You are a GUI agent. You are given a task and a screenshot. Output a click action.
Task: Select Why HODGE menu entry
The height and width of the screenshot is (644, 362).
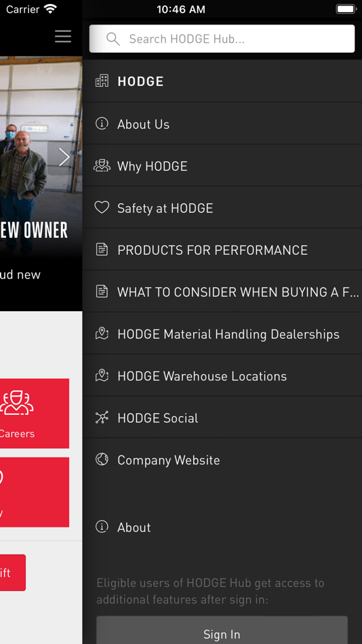pos(222,165)
